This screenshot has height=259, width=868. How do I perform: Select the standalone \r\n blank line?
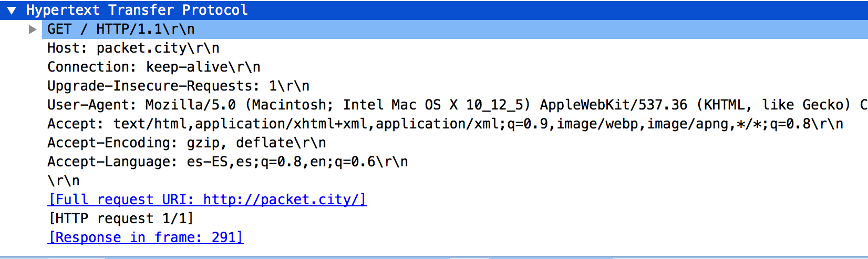click(64, 181)
